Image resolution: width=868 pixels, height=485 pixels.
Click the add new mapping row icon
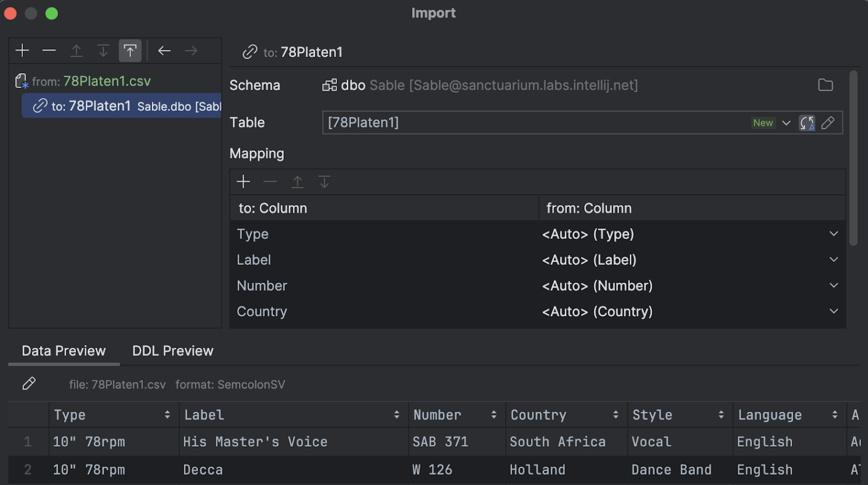tap(243, 181)
